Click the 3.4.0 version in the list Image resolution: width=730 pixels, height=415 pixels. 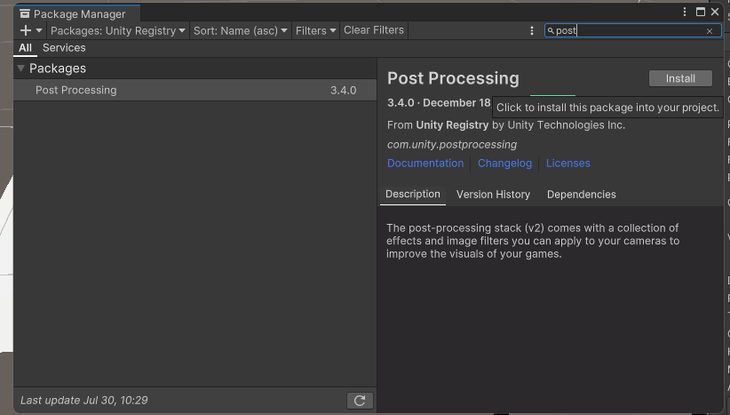[x=344, y=90]
